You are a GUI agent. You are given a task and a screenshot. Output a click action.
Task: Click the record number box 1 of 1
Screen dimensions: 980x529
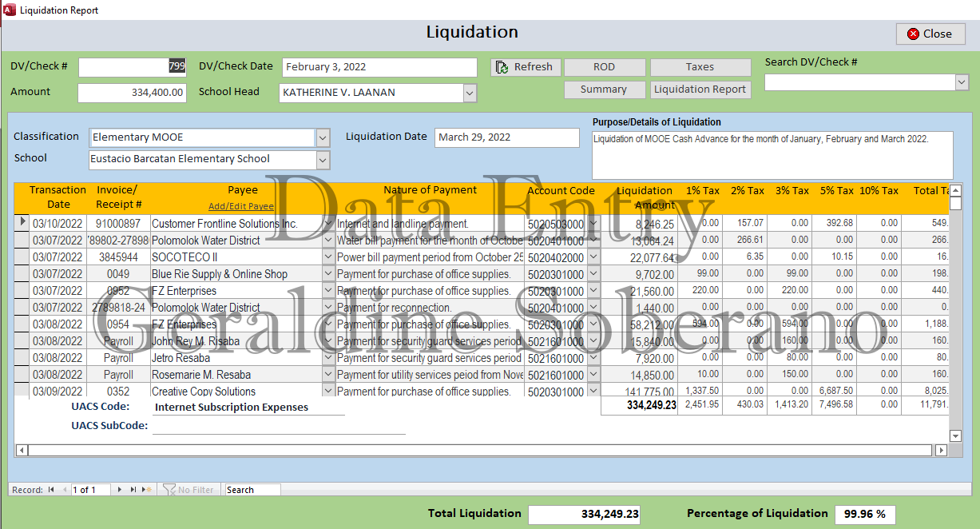(x=91, y=490)
